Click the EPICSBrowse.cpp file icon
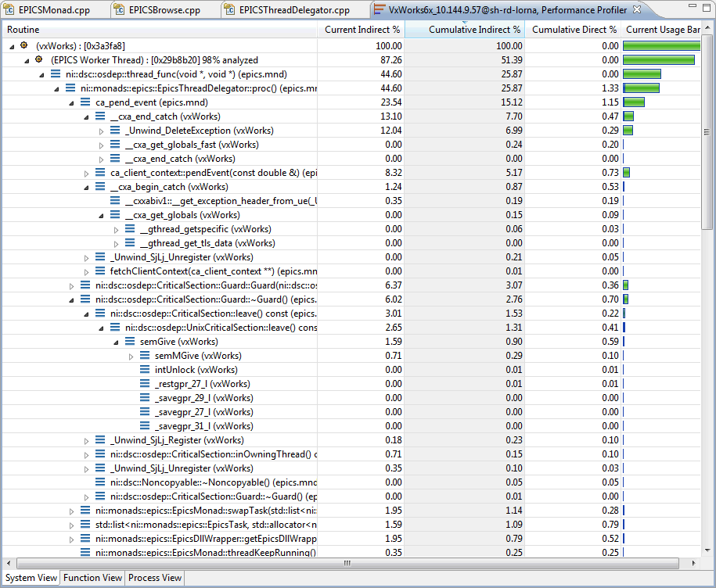The image size is (716, 588). coord(120,9)
